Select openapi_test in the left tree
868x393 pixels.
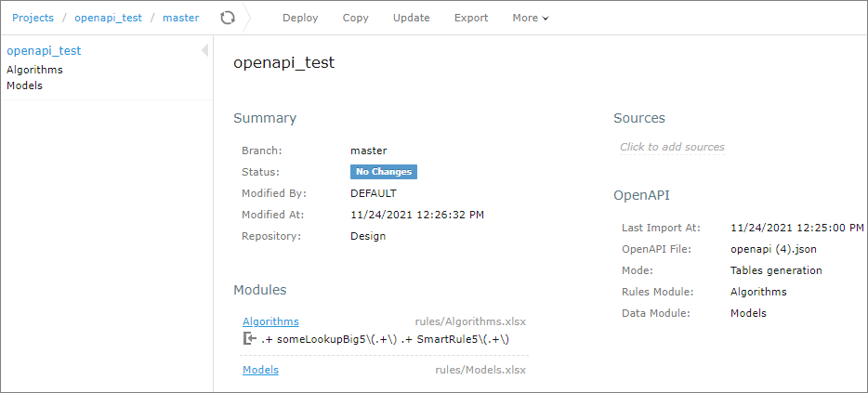pos(44,51)
